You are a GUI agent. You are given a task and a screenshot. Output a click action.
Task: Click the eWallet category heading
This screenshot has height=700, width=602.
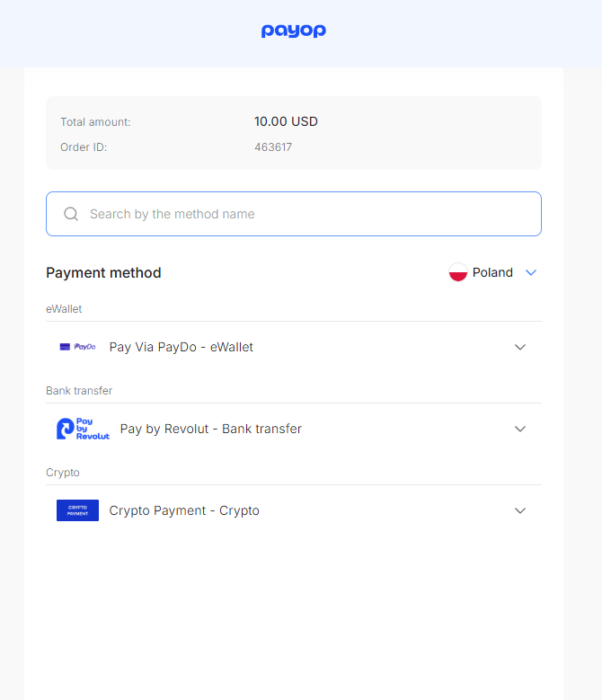click(x=64, y=309)
